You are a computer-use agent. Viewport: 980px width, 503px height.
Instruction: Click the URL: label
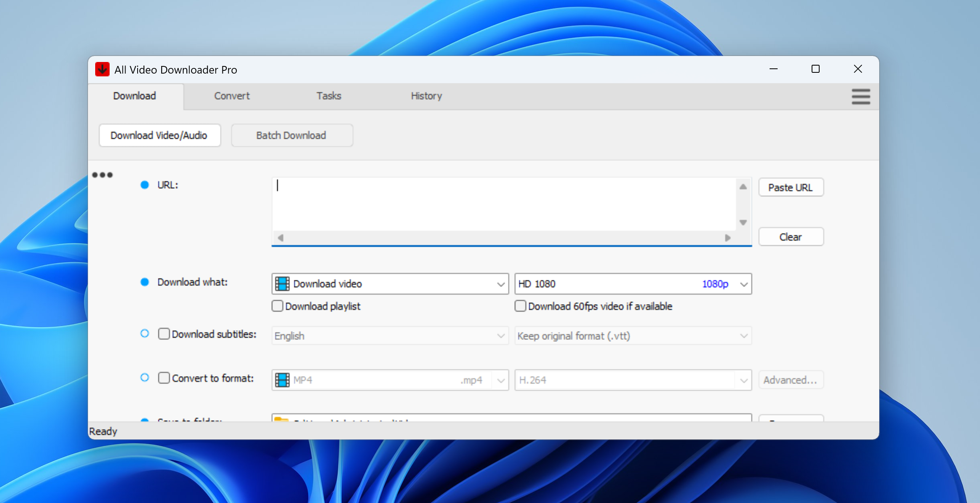[x=168, y=185]
